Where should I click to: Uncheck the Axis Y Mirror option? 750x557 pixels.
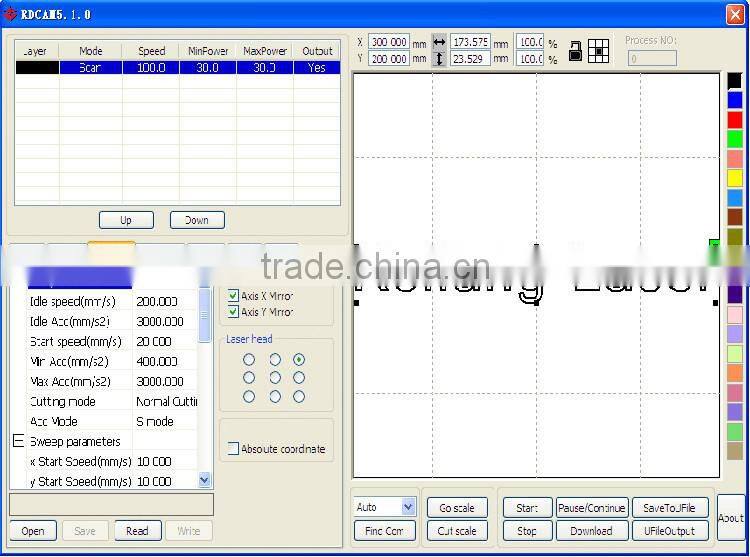point(234,312)
